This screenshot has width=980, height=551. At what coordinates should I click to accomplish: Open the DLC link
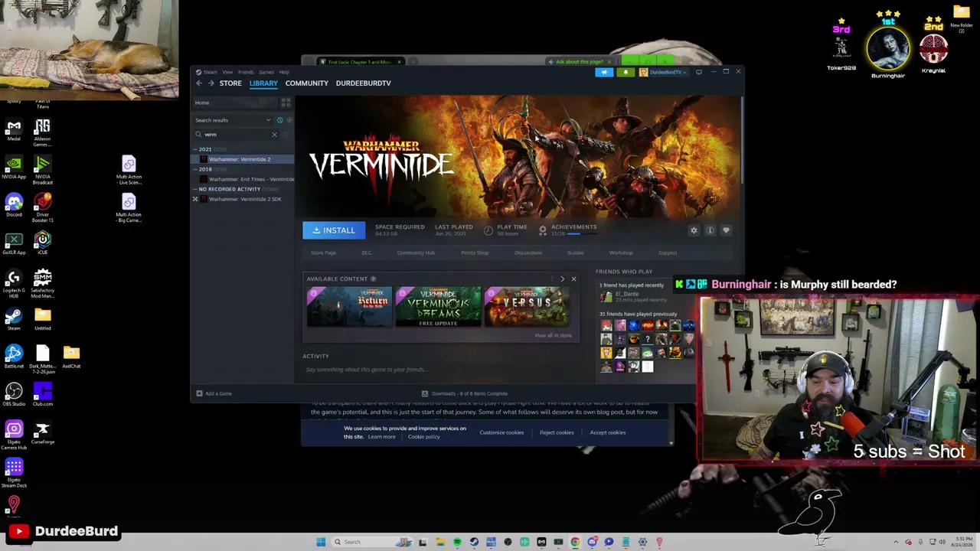[x=367, y=253]
